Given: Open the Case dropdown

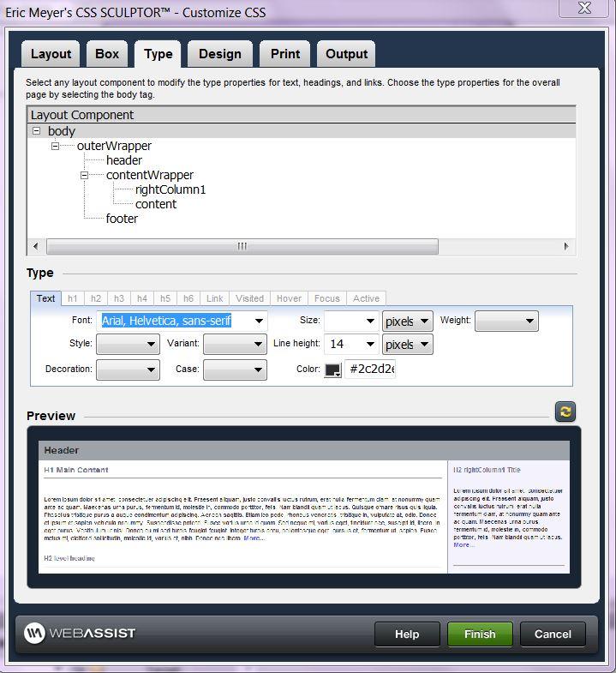Looking at the screenshot, I should pyautogui.click(x=235, y=370).
